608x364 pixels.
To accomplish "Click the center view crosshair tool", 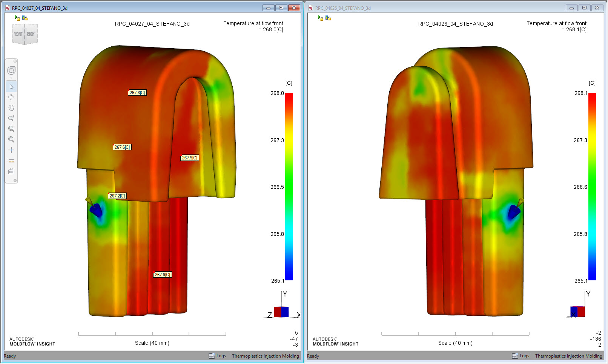I will 11,150.
